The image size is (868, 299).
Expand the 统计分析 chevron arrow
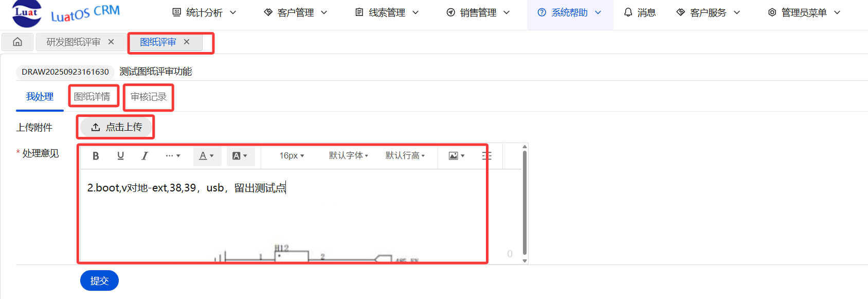tap(233, 12)
